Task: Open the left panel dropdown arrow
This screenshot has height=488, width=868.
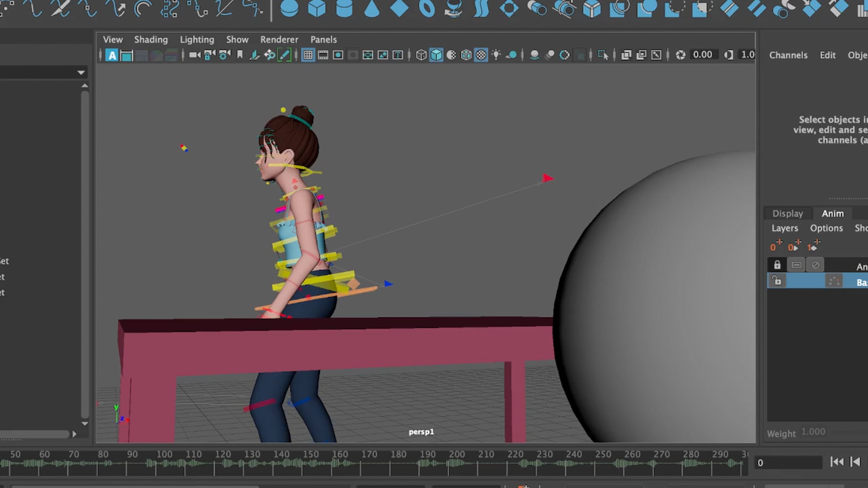Action: point(81,73)
